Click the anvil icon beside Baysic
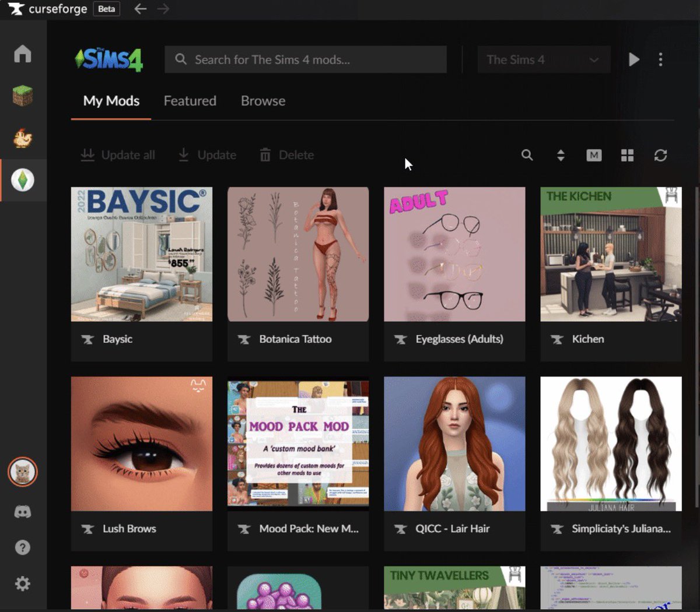The image size is (700, 612). [87, 339]
